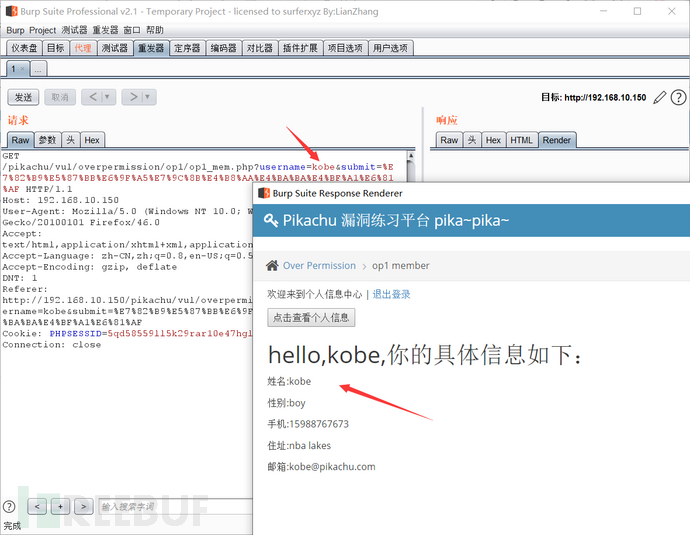Image resolution: width=690 pixels, height=535 pixels.
Task: Click the 发送 send button
Action: tap(23, 97)
